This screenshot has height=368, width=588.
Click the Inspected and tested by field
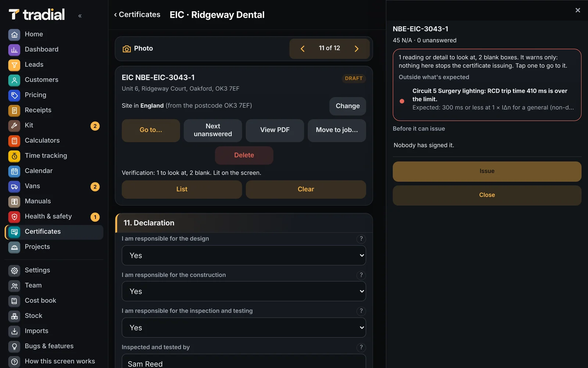pyautogui.click(x=244, y=361)
